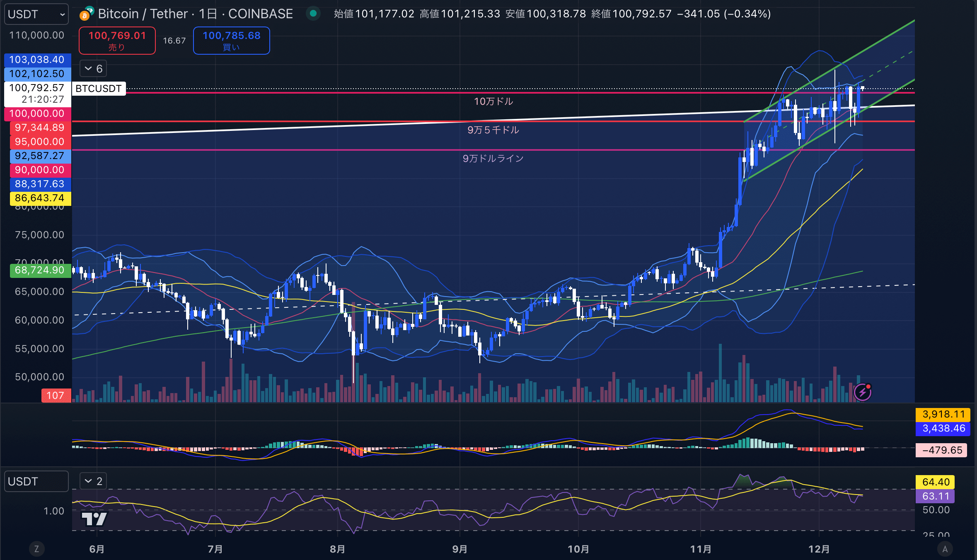
Task: Click the purple lightning bolt icon
Action: [x=863, y=392]
